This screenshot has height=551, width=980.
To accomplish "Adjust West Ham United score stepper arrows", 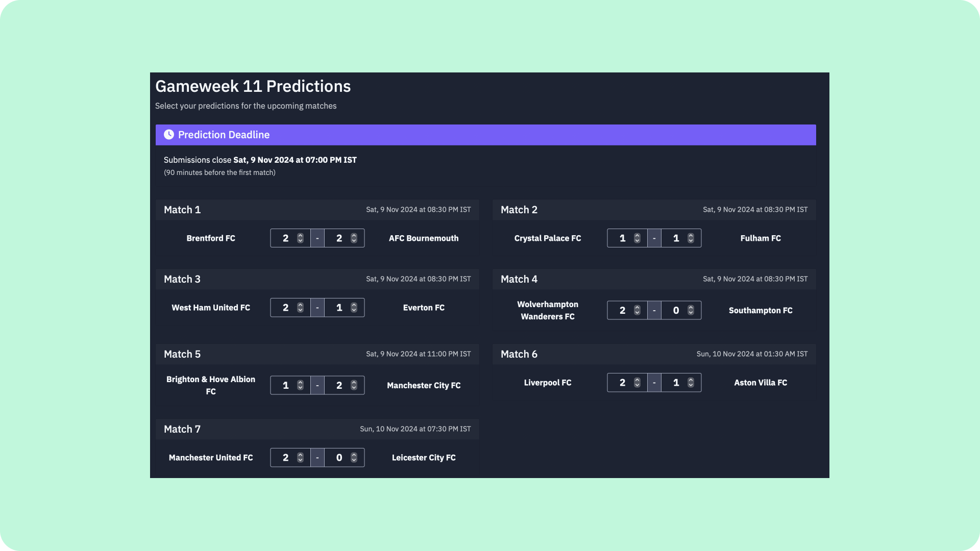I will point(300,308).
